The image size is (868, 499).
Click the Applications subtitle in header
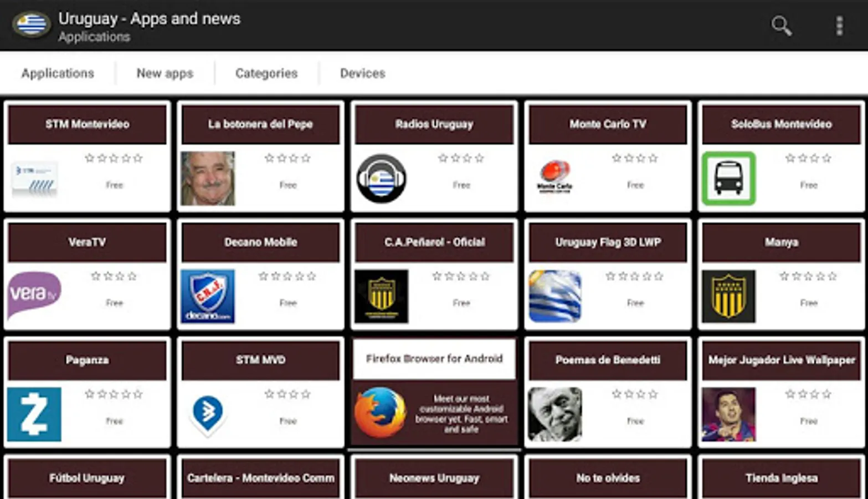point(94,37)
